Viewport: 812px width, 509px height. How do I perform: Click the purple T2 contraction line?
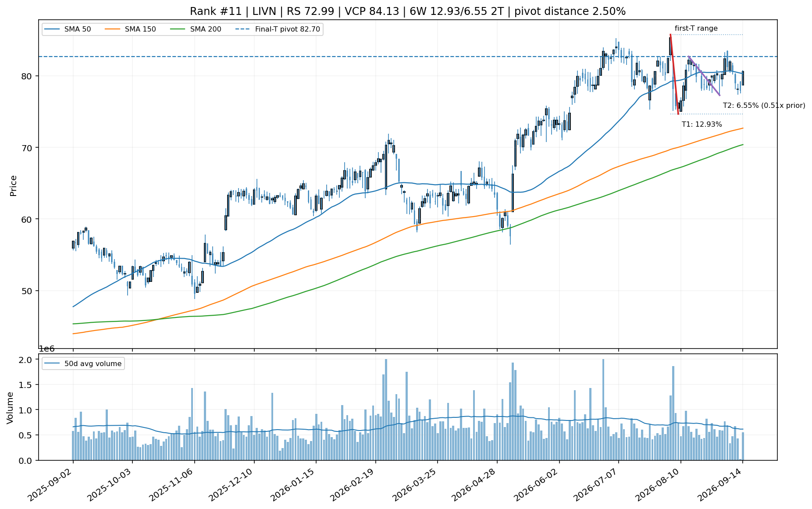coord(704,76)
